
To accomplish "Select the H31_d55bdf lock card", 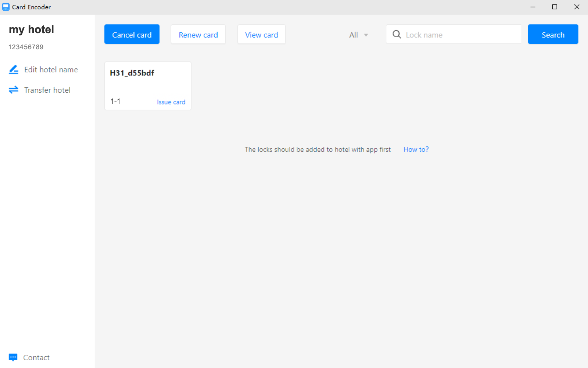I will 148,86.
